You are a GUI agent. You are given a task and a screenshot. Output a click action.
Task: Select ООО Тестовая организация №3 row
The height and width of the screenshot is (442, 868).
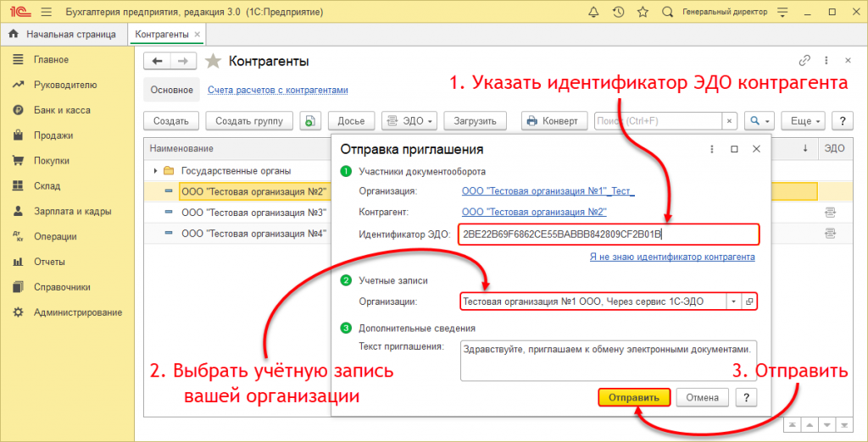pos(253,213)
